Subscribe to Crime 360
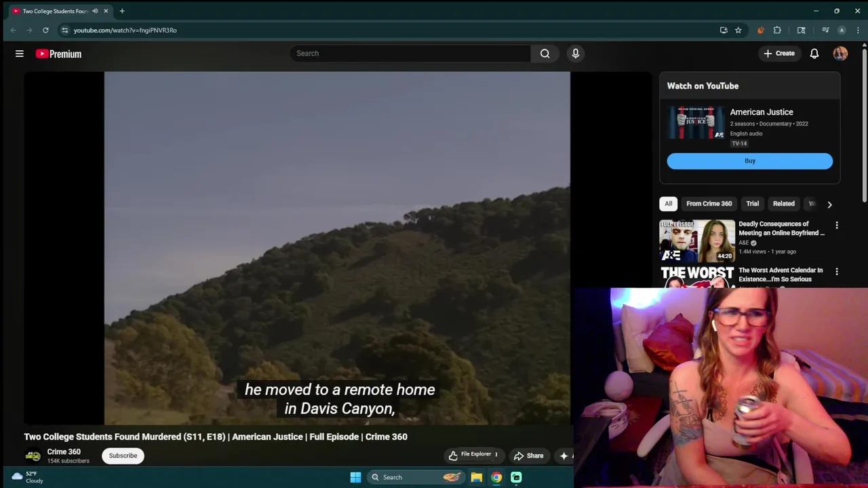 (x=123, y=455)
